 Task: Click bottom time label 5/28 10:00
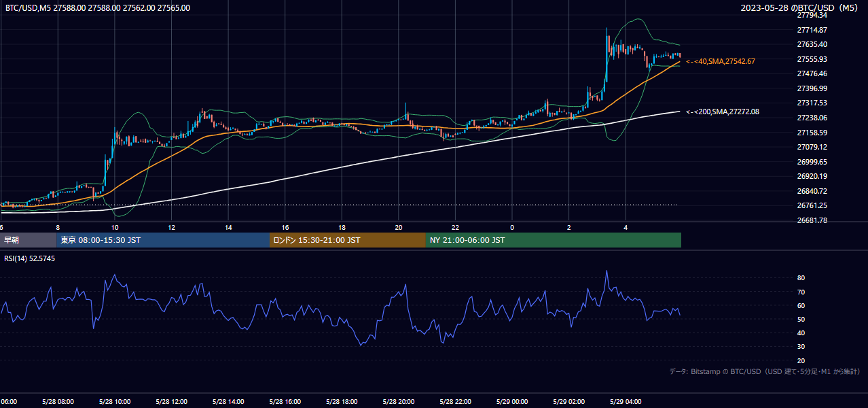[x=115, y=402]
